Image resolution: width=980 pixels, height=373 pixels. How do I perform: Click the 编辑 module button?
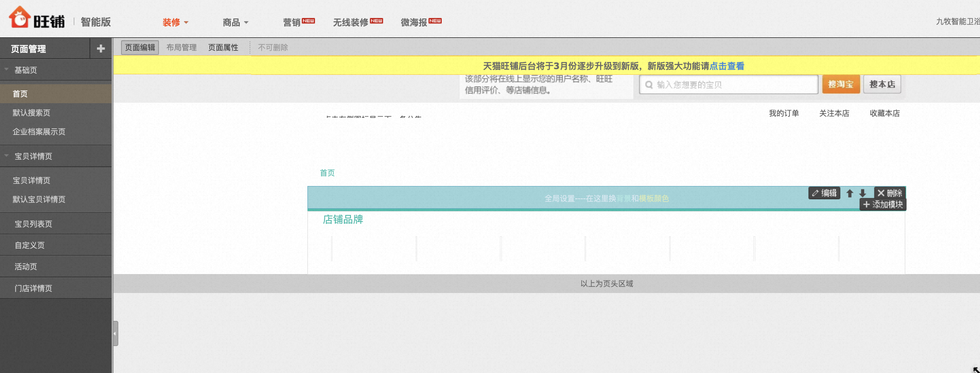(824, 193)
